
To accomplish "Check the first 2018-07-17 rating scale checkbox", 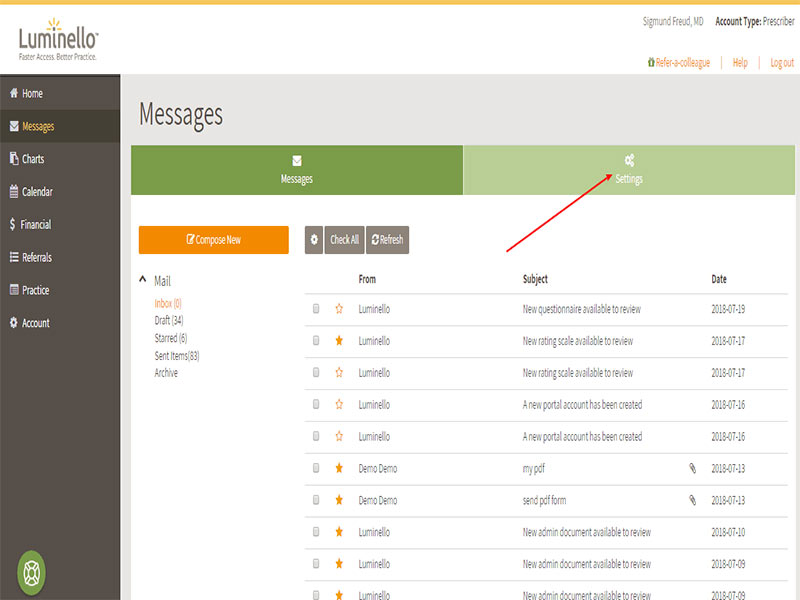I will (316, 340).
